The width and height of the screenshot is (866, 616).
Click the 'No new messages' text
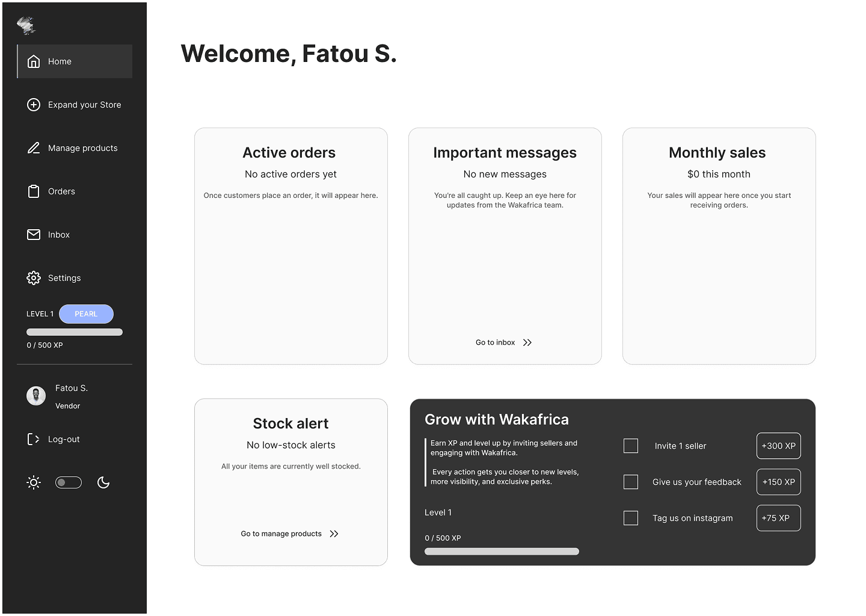coord(505,174)
